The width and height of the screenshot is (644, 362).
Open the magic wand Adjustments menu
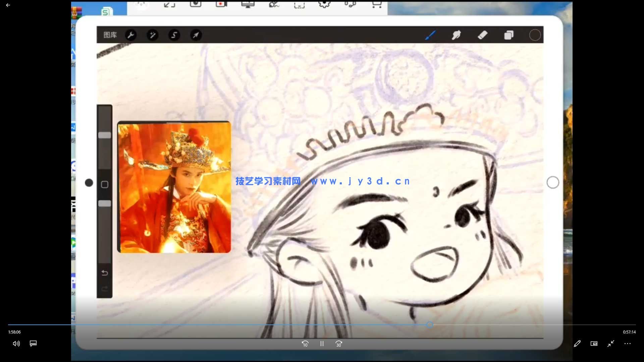pos(153,35)
